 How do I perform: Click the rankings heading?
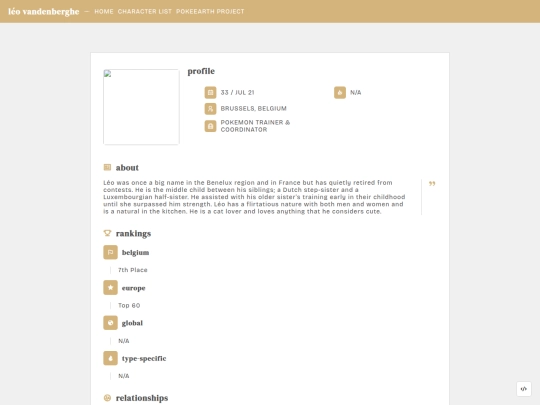click(x=133, y=233)
